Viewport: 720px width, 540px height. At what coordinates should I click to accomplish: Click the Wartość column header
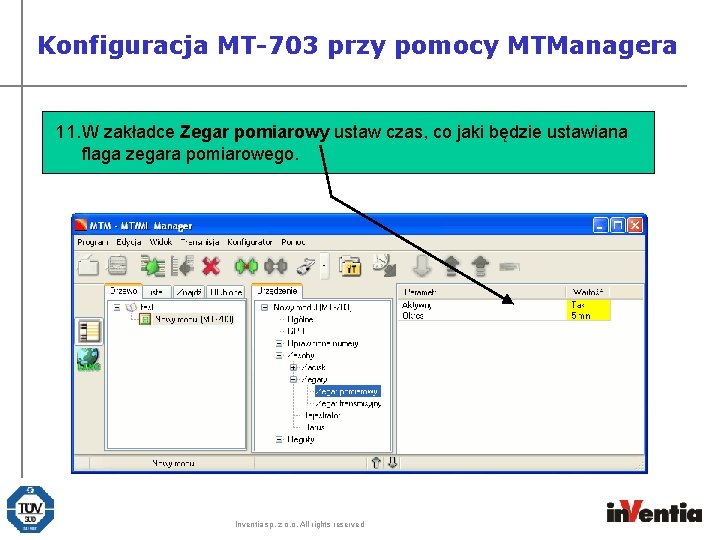(587, 292)
